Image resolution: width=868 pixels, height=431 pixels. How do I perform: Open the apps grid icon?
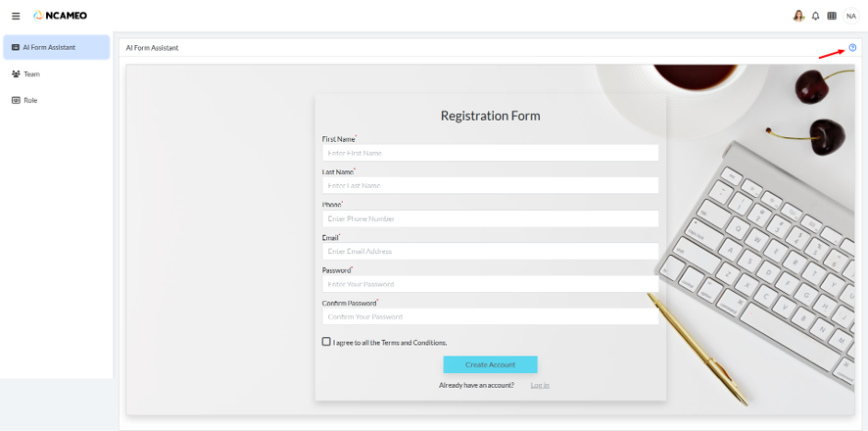coord(832,16)
